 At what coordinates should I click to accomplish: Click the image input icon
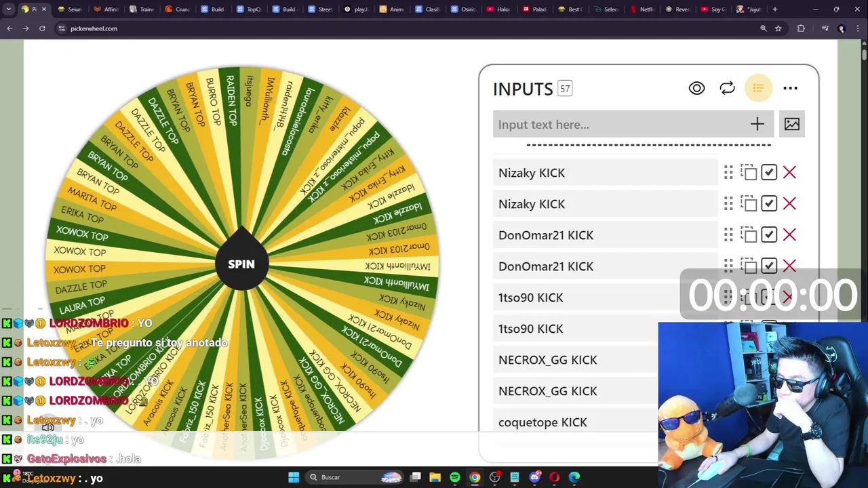coord(791,124)
